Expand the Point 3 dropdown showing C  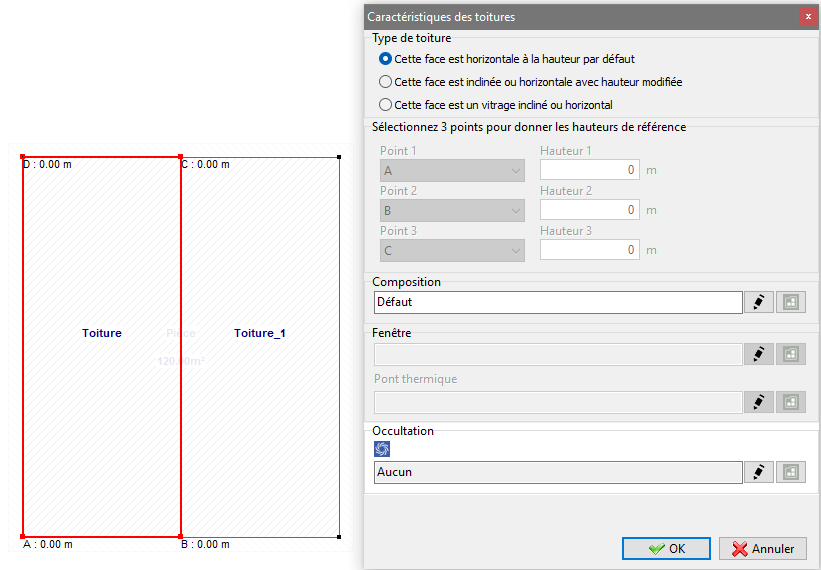(x=452, y=251)
